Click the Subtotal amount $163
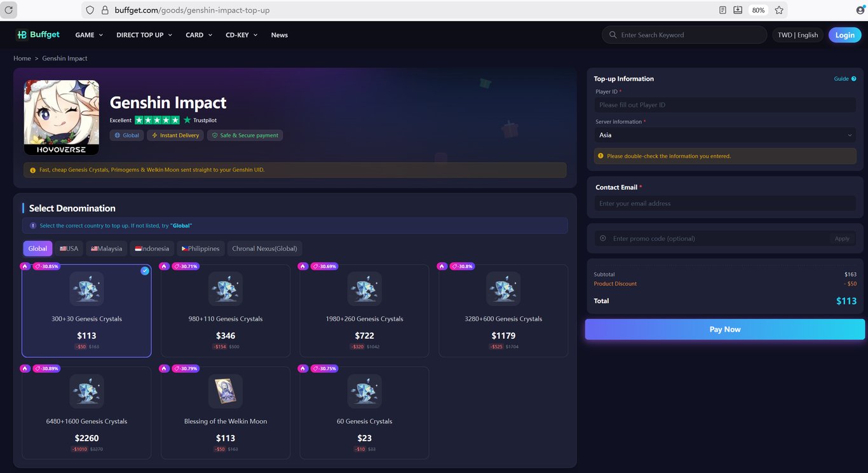The width and height of the screenshot is (868, 473). [x=850, y=275]
